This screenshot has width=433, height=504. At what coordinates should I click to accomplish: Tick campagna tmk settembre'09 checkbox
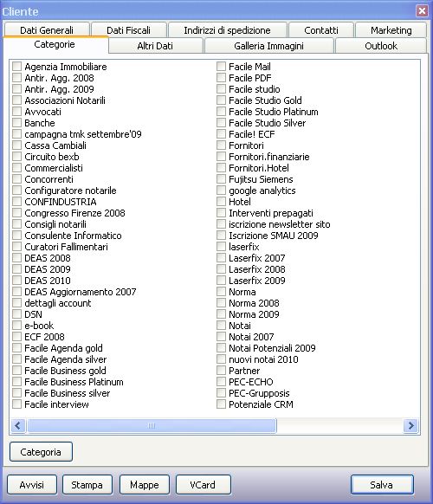[x=16, y=134]
